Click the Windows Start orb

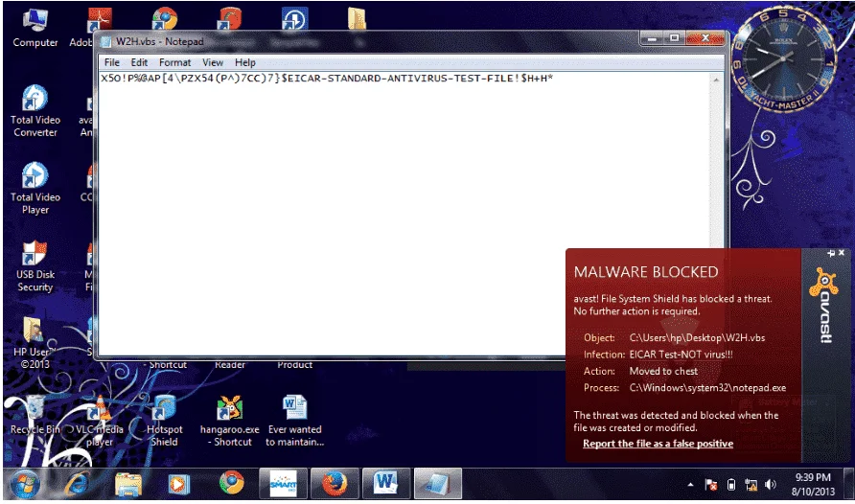(25, 484)
